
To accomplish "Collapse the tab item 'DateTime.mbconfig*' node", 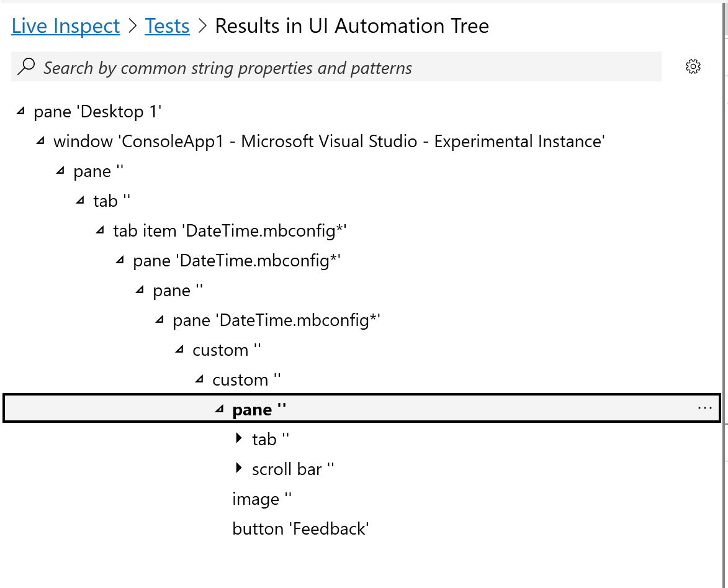I will tap(99, 230).
